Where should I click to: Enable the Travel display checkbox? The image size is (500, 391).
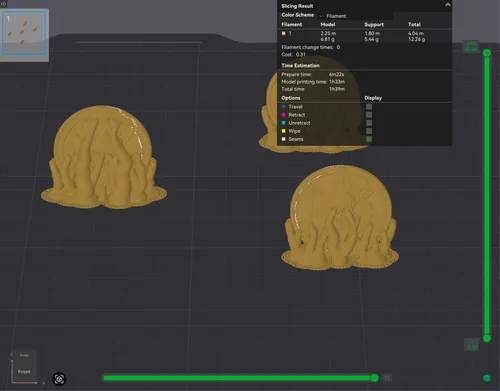coord(369,107)
